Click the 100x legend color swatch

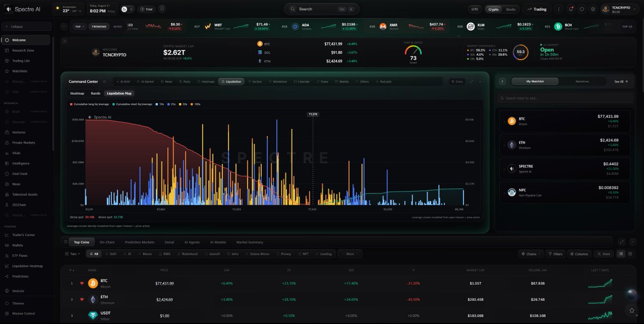(x=192, y=104)
